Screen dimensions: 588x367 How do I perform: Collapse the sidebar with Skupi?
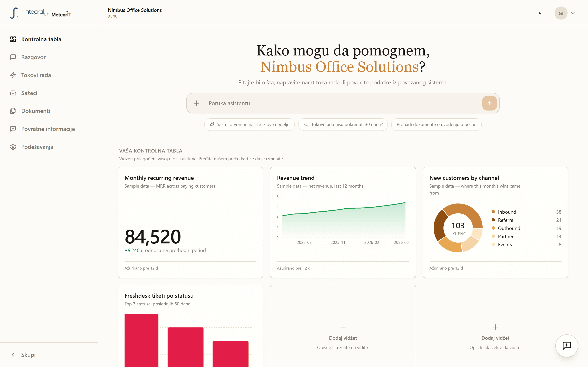click(24, 355)
